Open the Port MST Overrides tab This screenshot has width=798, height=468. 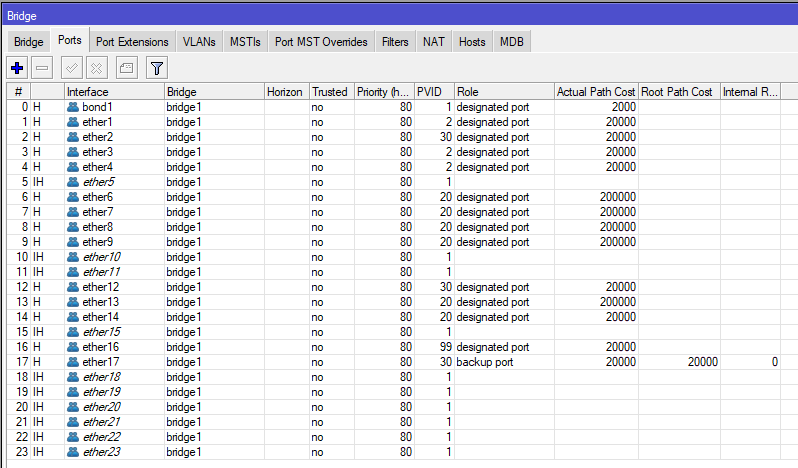(x=321, y=42)
